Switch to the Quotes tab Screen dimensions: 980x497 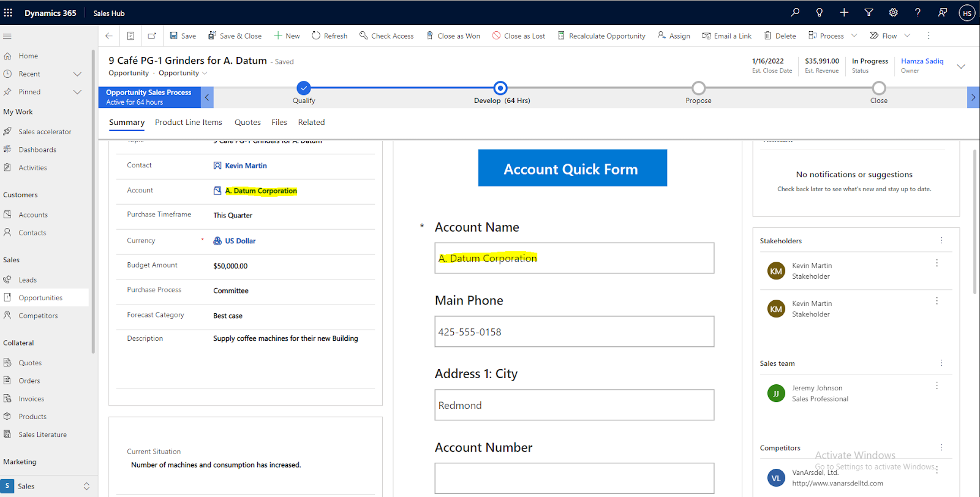247,123
